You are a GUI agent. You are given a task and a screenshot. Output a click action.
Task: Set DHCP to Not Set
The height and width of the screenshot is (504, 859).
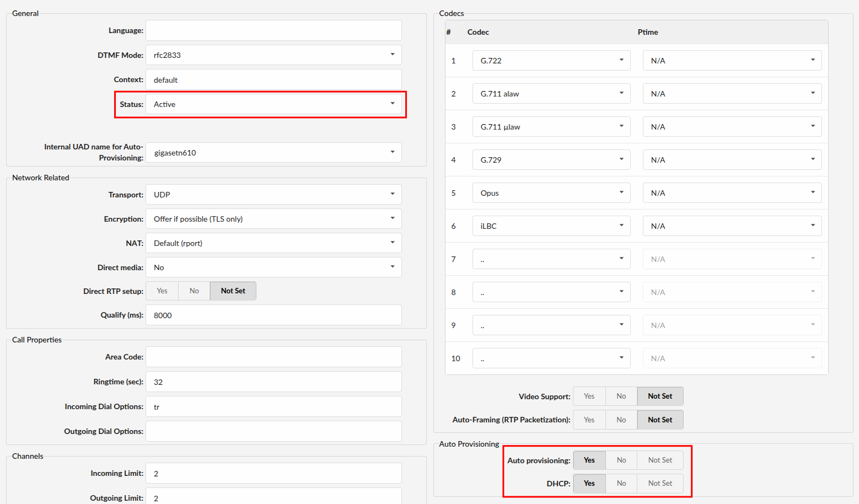(x=660, y=484)
